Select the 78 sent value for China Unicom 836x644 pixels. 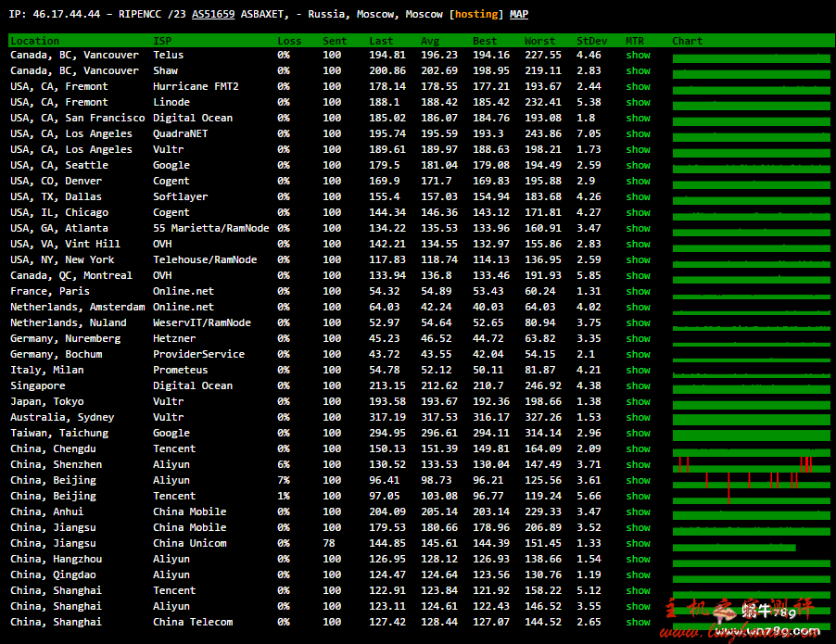pos(329,543)
